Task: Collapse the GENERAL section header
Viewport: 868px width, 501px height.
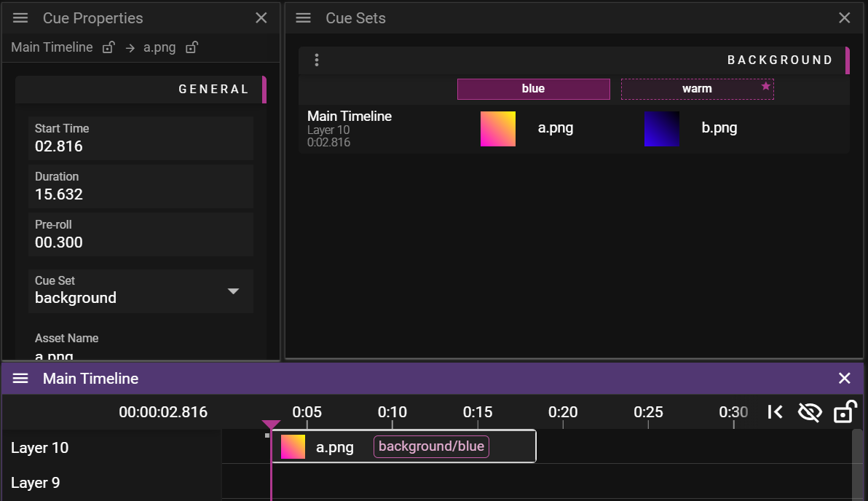Action: pos(141,89)
